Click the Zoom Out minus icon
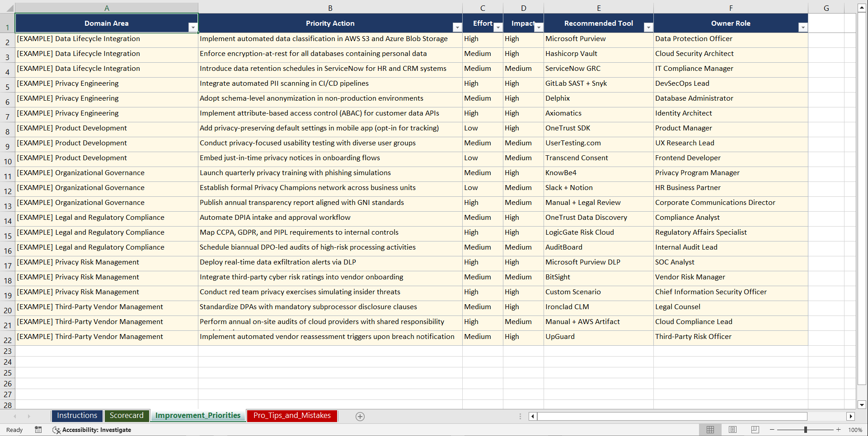Screen dimensions: 868x436 click(x=772, y=430)
